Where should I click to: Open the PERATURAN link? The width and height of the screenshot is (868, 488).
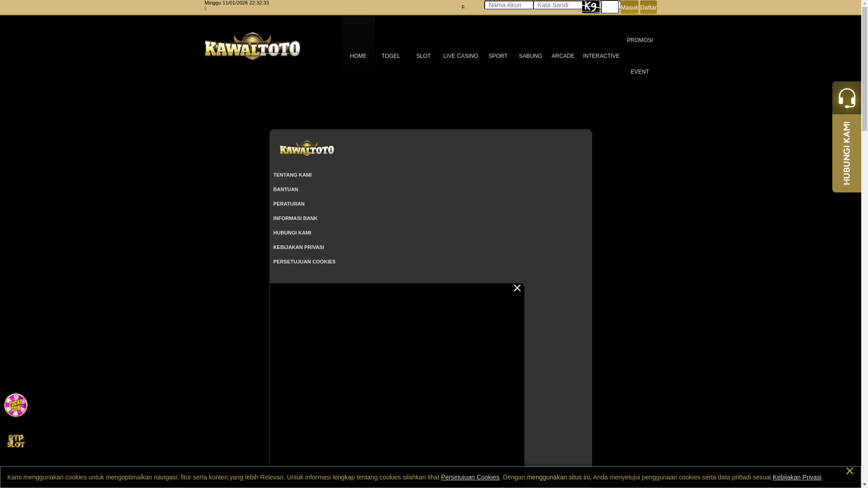point(289,204)
